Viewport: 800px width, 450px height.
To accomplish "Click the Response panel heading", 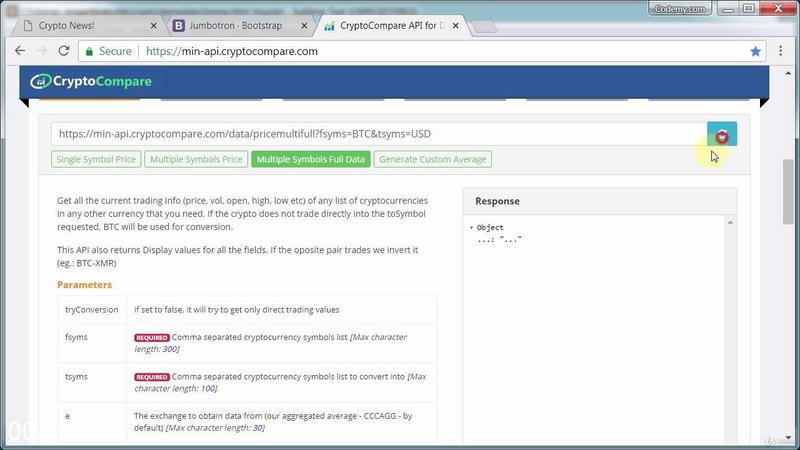I will pyautogui.click(x=497, y=201).
